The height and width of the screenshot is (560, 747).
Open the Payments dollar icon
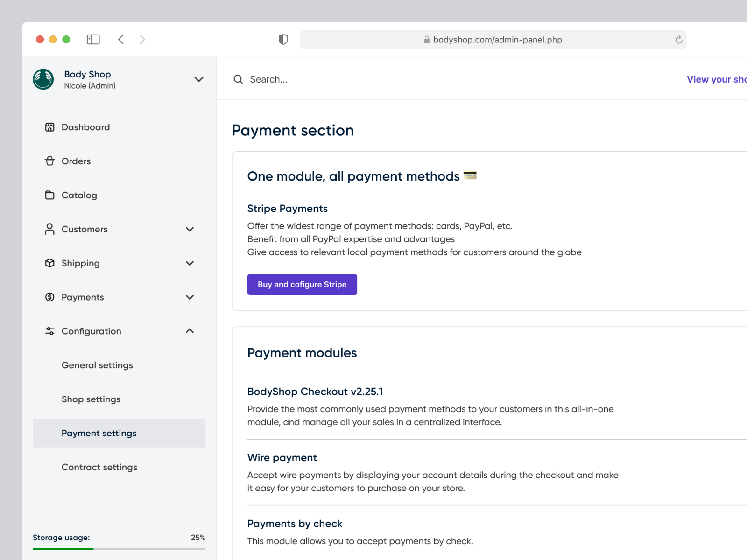49,297
